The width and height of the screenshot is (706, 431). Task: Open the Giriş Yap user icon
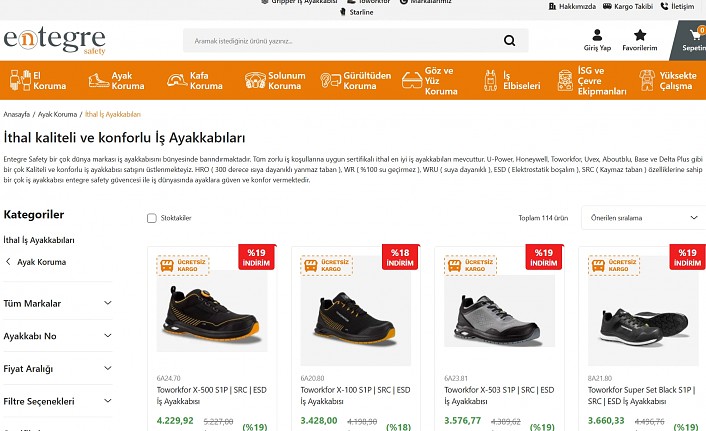597,36
